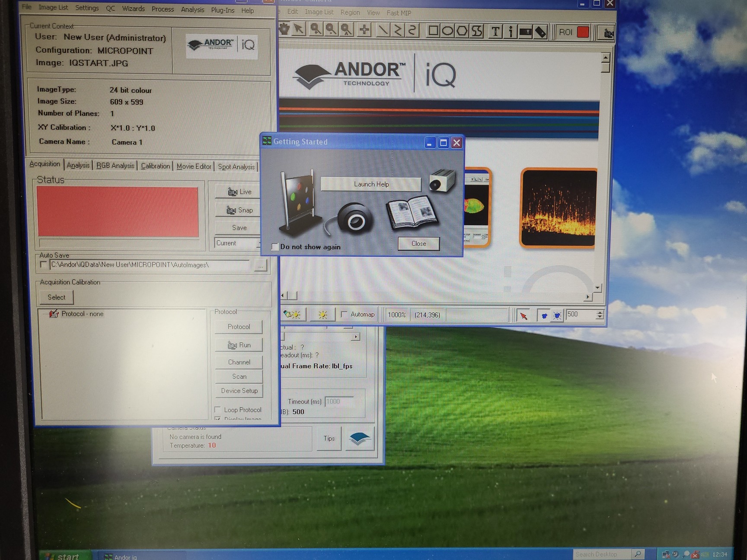Click the Snap button
This screenshot has width=747, height=560.
coord(239,210)
